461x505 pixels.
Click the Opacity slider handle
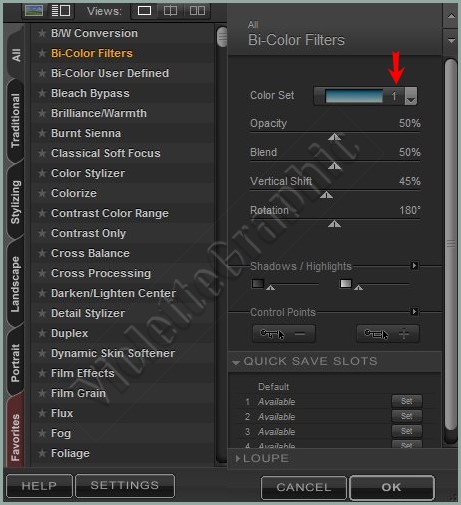tap(334, 137)
